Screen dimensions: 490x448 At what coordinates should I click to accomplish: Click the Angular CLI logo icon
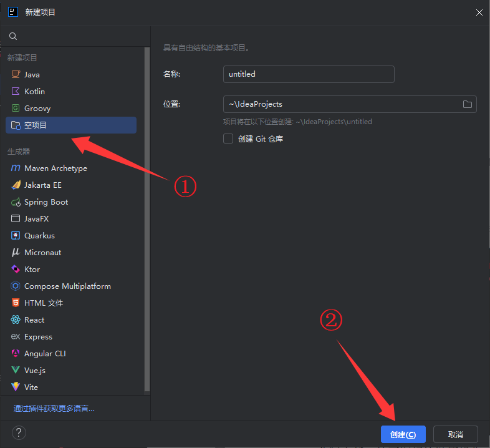16,354
